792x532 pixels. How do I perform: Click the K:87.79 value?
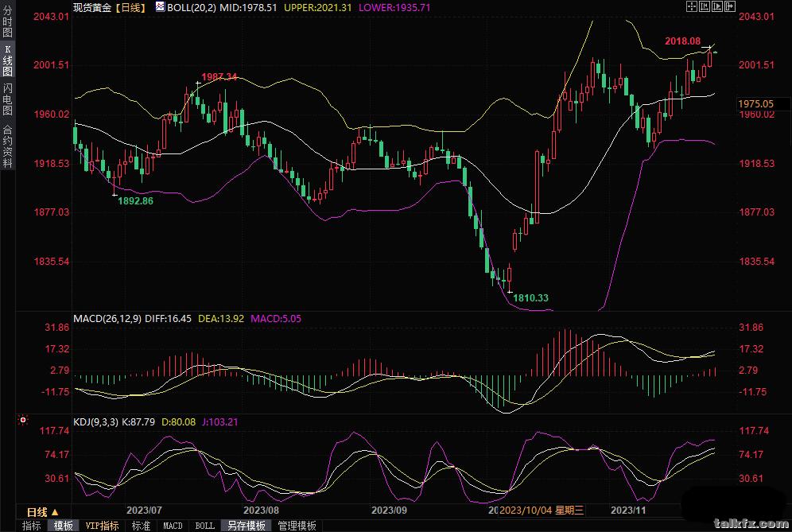pyautogui.click(x=138, y=421)
